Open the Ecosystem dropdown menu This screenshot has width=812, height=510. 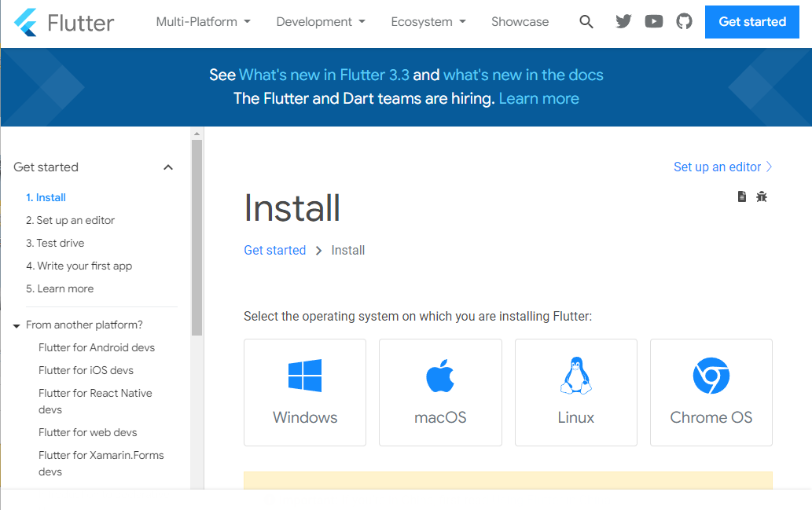click(428, 22)
